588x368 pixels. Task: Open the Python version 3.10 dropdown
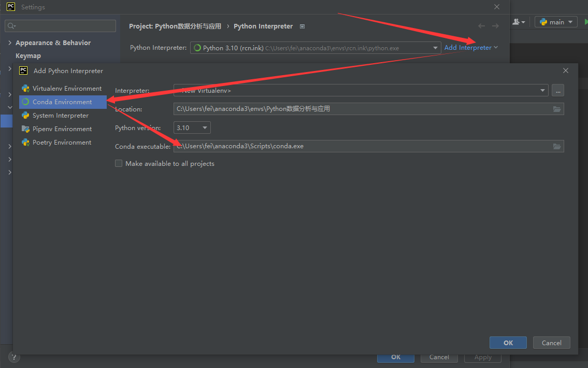[x=192, y=128]
